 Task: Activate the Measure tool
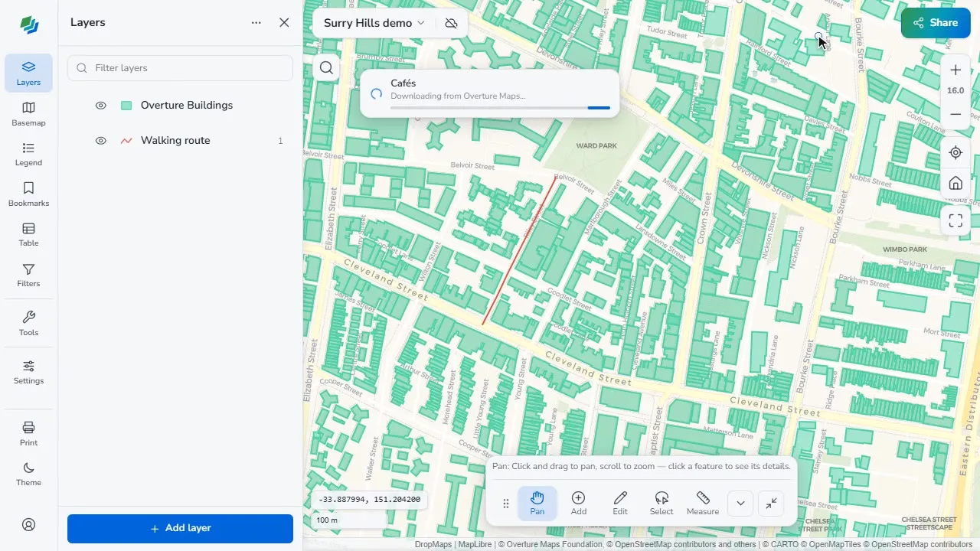pos(703,504)
